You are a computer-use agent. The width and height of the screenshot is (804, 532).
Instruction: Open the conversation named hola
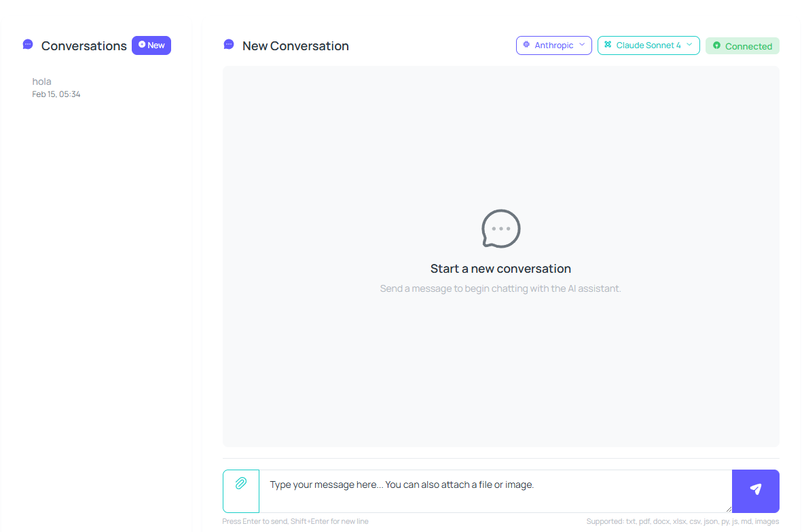[41, 81]
